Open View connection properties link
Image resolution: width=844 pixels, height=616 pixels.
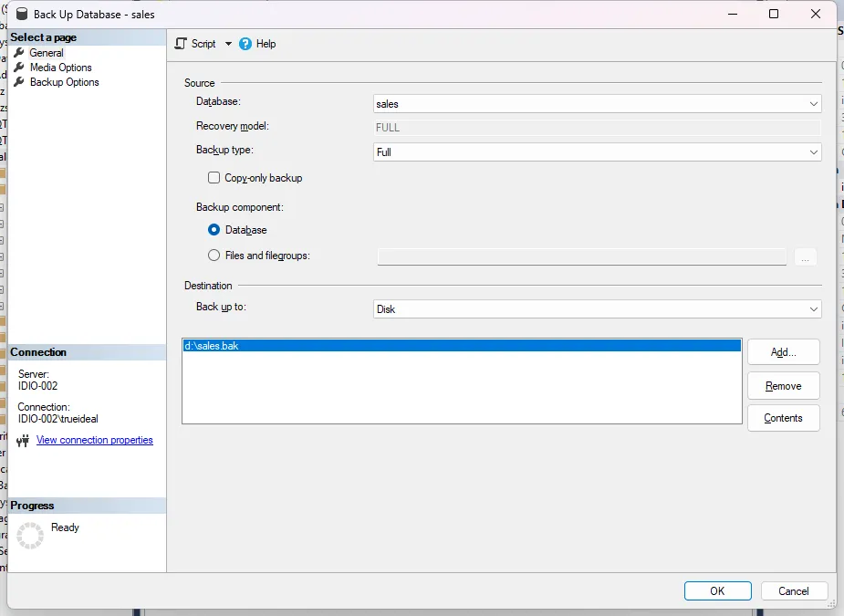(95, 440)
